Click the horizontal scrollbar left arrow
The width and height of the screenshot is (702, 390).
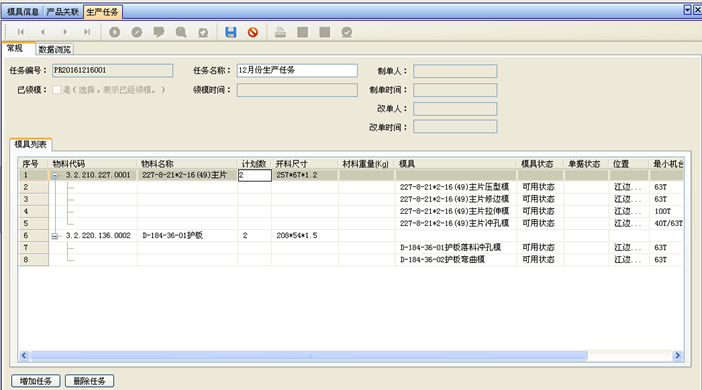[24, 356]
